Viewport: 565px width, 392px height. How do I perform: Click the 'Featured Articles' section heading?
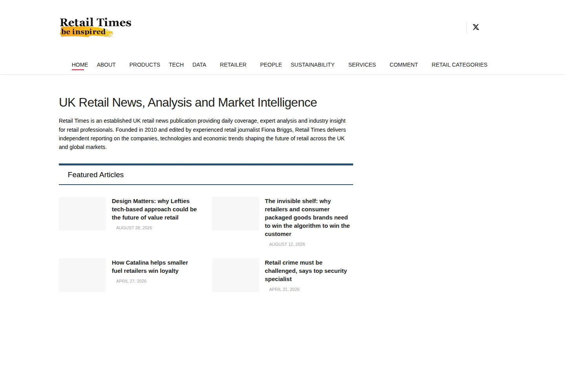[x=96, y=175]
